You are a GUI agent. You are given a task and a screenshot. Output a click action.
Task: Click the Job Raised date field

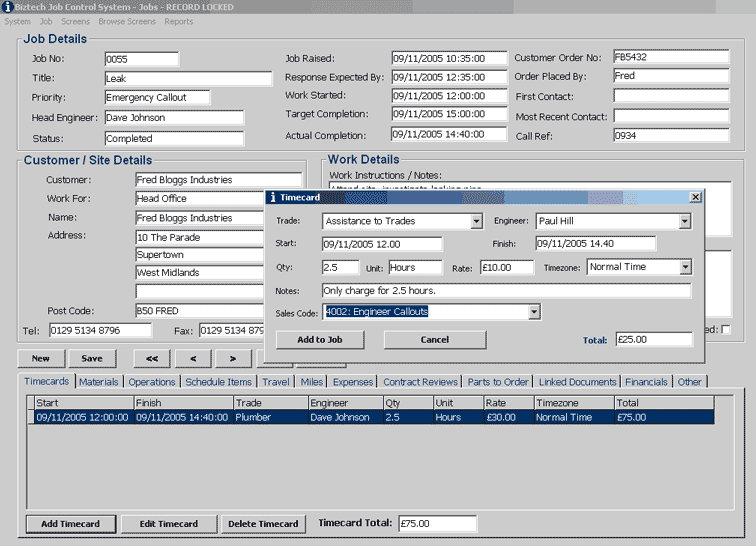tap(449, 58)
